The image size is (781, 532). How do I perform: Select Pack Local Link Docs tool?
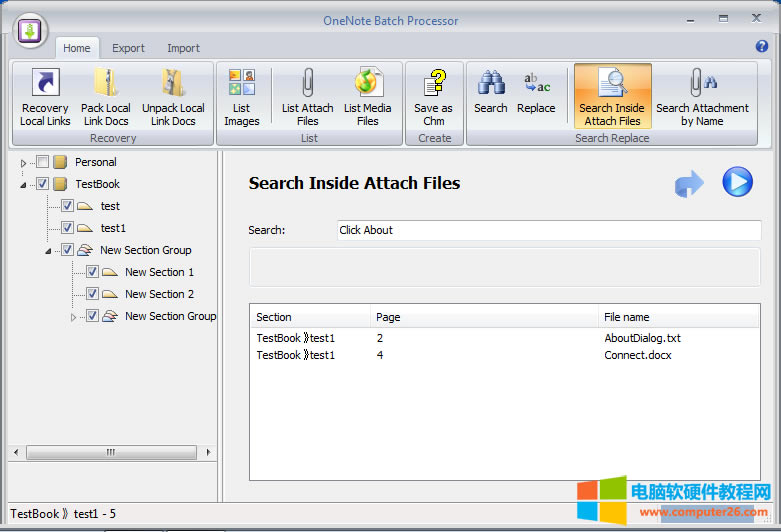point(106,97)
